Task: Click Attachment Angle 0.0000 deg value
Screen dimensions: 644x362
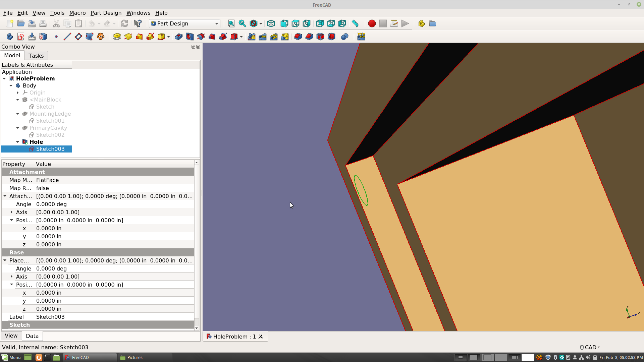Action: click(114, 204)
